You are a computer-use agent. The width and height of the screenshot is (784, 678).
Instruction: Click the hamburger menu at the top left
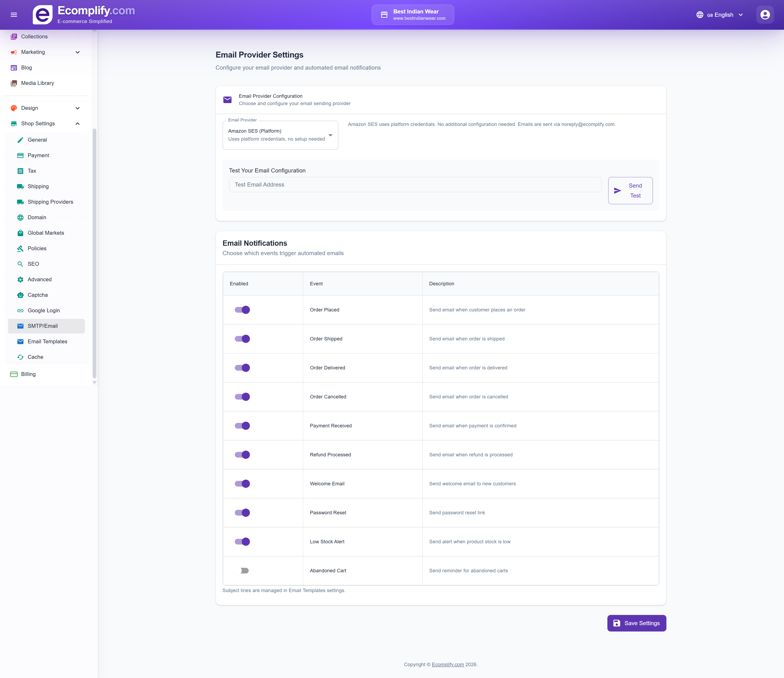tap(14, 14)
